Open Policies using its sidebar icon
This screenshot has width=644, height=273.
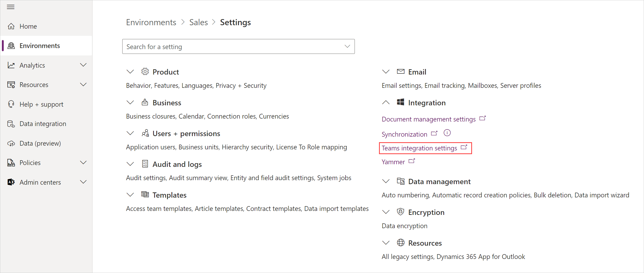click(x=11, y=163)
